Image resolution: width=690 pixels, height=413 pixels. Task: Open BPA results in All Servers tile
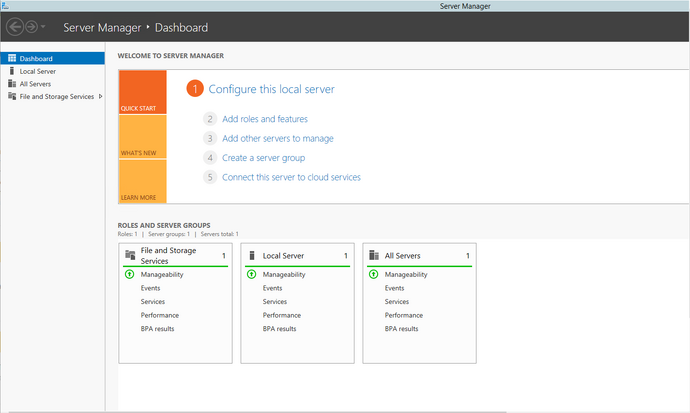401,329
